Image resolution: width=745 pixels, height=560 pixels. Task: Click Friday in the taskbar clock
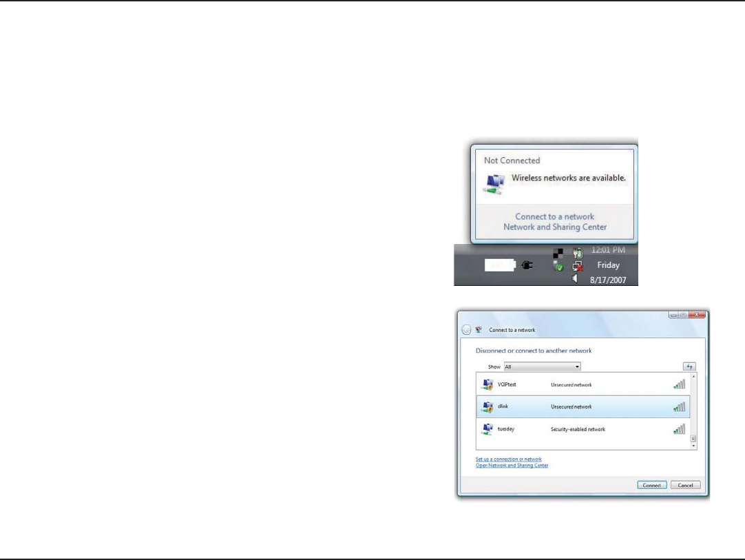point(608,265)
